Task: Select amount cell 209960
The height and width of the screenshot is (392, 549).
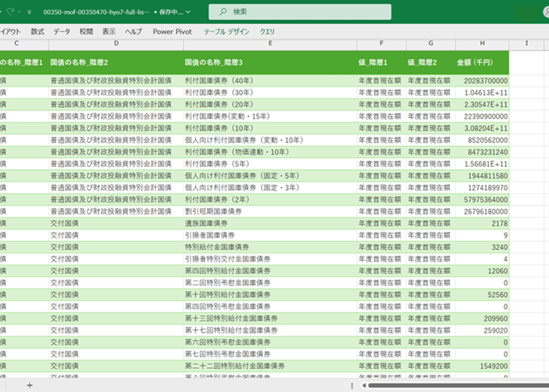Action: (x=482, y=318)
